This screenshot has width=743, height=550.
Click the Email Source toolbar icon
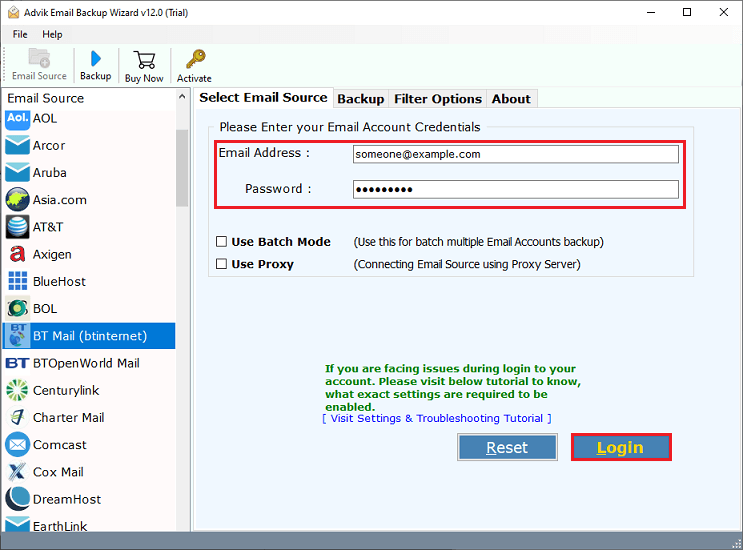coord(39,58)
